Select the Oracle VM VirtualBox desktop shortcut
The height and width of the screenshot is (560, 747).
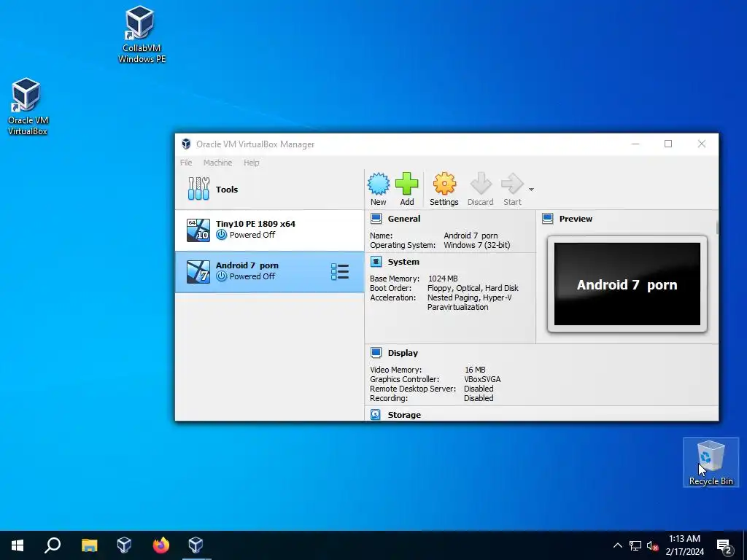point(27,107)
